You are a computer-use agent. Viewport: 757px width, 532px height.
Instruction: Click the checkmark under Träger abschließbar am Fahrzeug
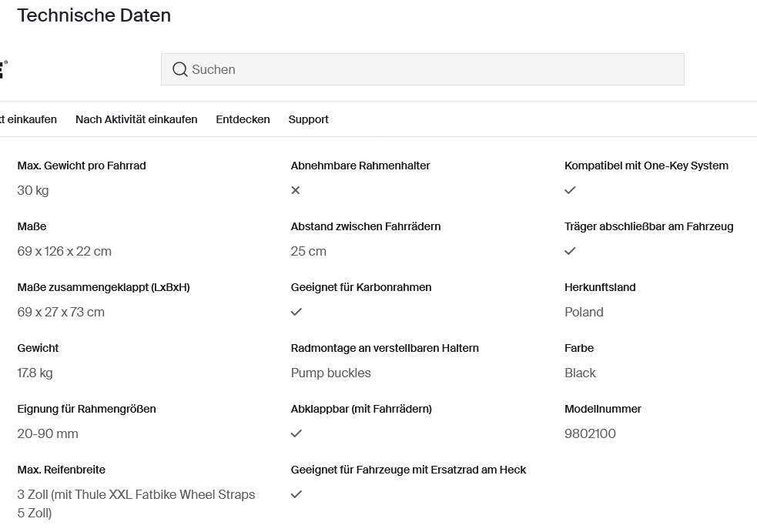click(570, 251)
